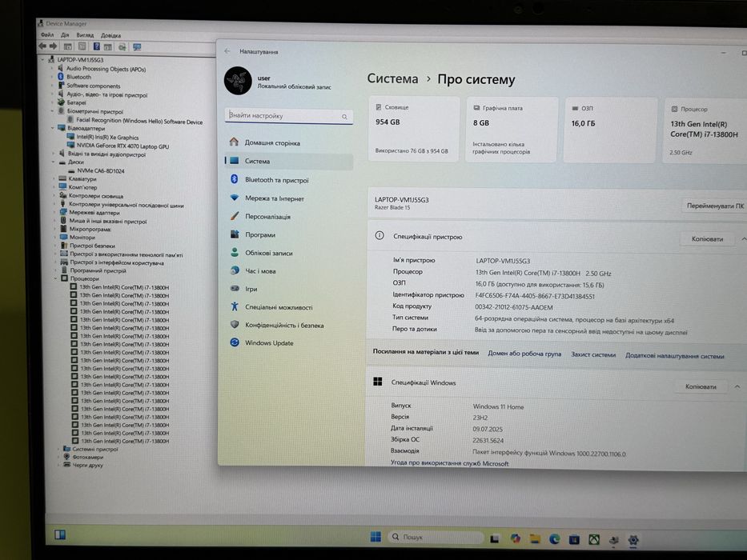Switch to Device Manager via its taskbar icon

pyautogui.click(x=613, y=539)
